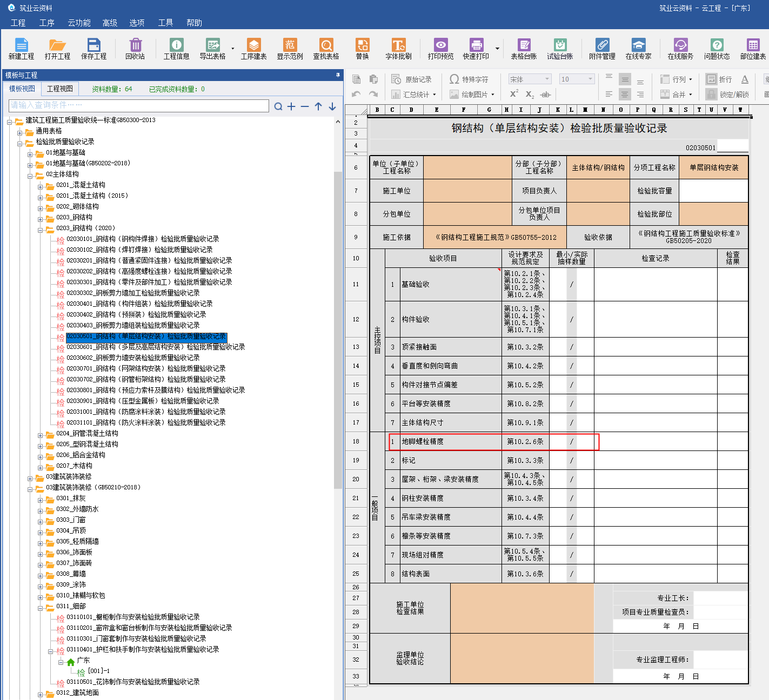769x700 pixels.
Task: Click the tree search magnifier button
Action: (x=278, y=106)
